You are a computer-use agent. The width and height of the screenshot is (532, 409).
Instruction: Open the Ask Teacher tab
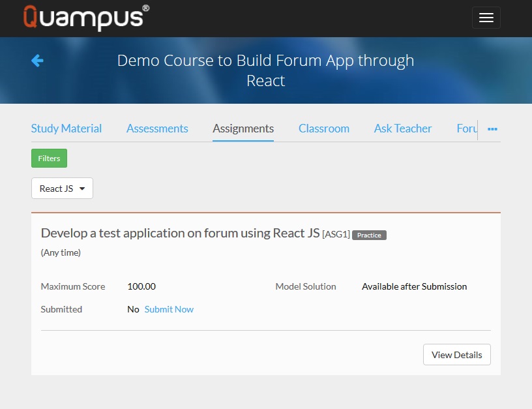403,129
